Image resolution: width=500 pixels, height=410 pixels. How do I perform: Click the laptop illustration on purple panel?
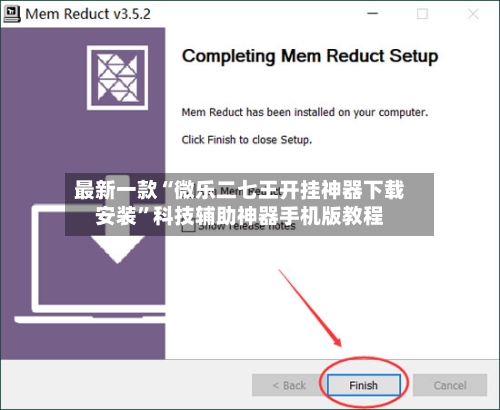[90, 263]
